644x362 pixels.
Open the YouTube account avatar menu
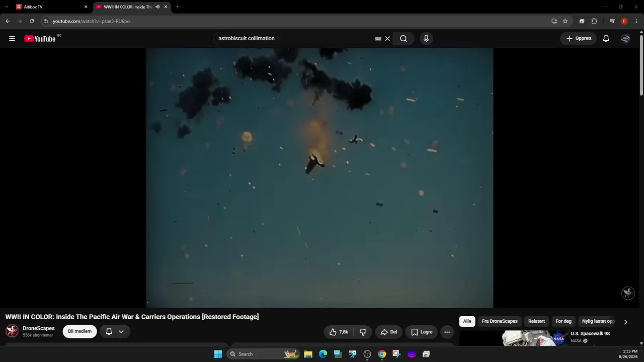625,39
